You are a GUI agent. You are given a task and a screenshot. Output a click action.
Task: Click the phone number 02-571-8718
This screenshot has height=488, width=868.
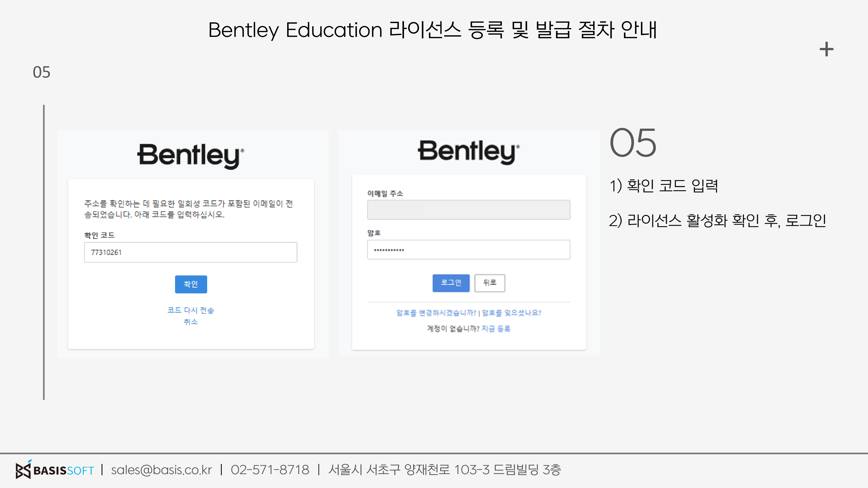[270, 470]
